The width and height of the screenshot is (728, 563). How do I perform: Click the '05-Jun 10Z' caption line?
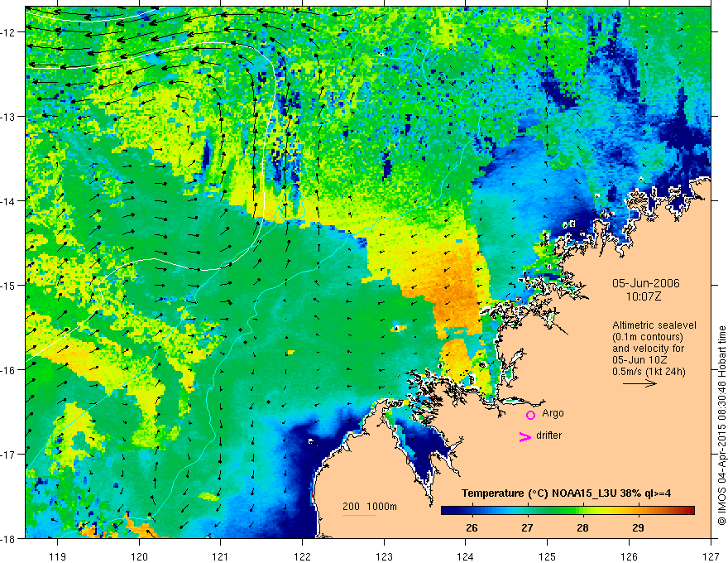[x=638, y=360]
